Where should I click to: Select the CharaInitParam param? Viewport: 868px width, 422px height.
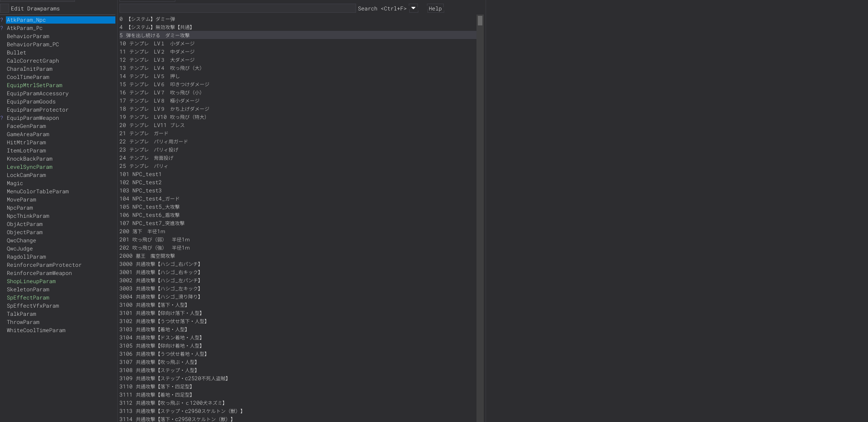tap(29, 69)
